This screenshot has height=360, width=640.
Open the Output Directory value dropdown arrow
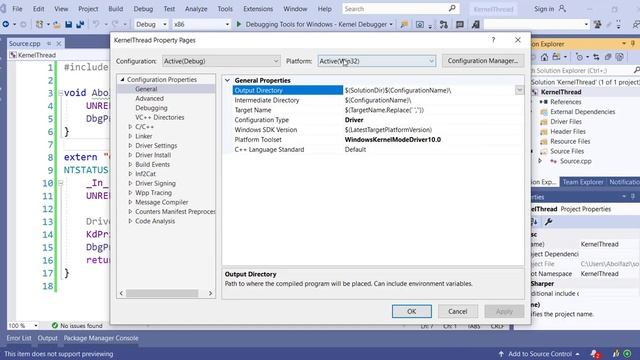(519, 90)
